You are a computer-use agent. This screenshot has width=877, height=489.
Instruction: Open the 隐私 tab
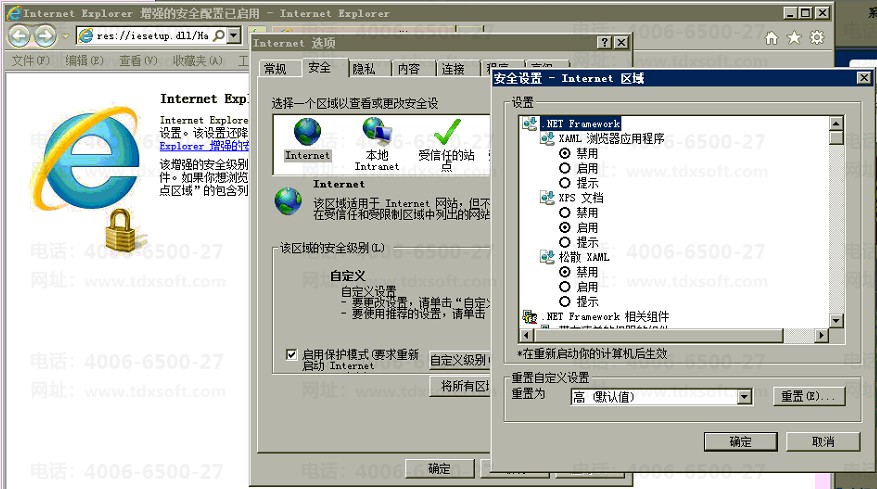pyautogui.click(x=364, y=69)
